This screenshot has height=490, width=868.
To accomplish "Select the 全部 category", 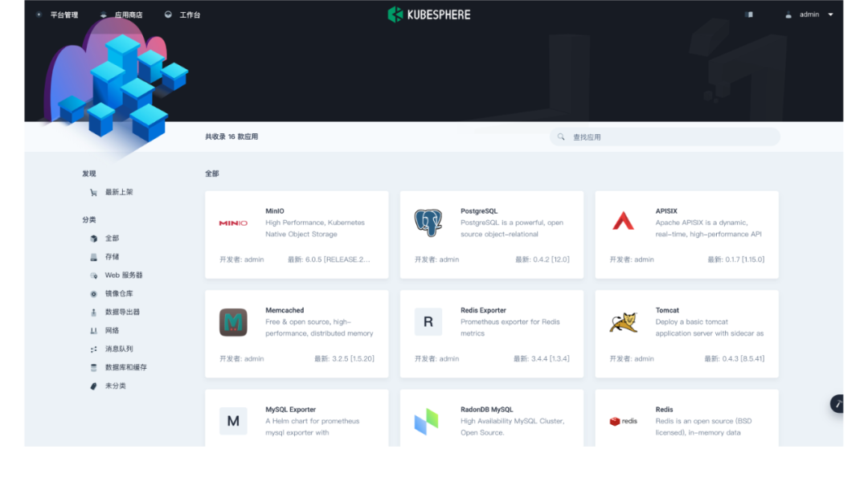I will click(113, 239).
